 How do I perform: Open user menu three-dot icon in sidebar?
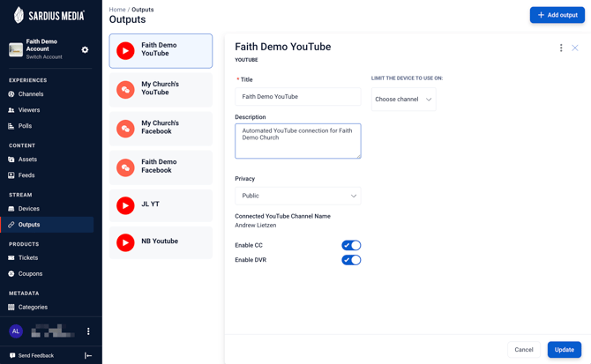(x=88, y=331)
